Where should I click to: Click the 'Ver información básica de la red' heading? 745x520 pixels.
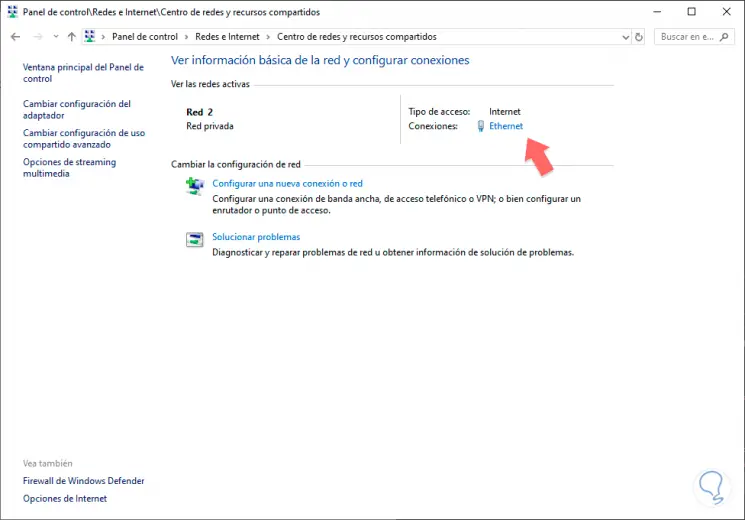pyautogui.click(x=320, y=60)
